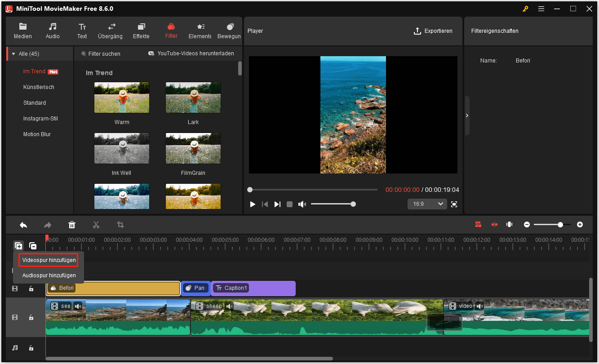Select the crop tool in the timeline toolbar
This screenshot has width=599, height=364.
tap(120, 225)
